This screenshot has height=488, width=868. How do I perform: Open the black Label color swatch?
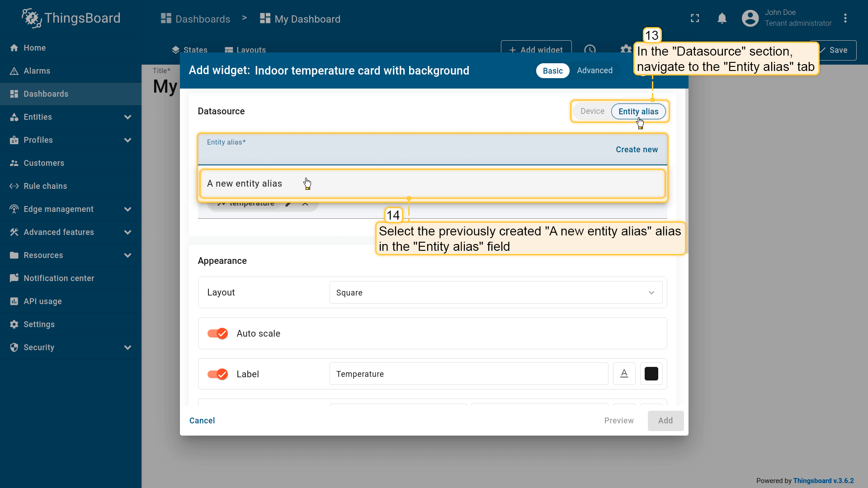tap(651, 374)
